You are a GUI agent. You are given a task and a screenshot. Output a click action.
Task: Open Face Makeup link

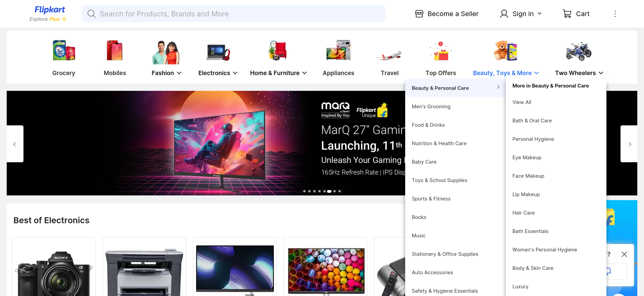point(528,176)
